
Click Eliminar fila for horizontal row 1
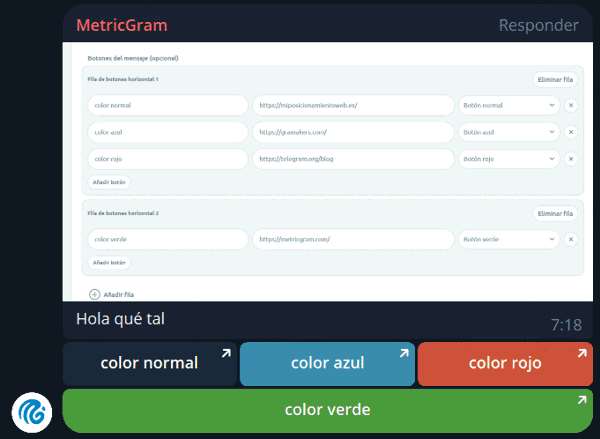555,80
